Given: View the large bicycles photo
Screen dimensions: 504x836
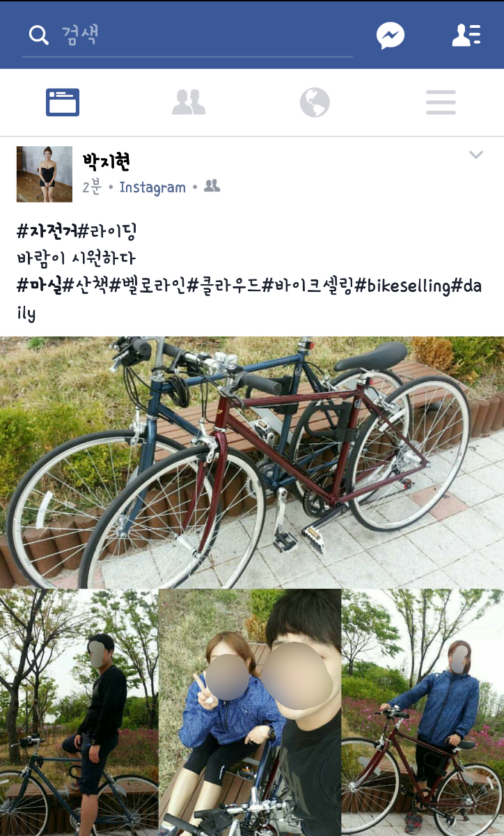Looking at the screenshot, I should 252,463.
